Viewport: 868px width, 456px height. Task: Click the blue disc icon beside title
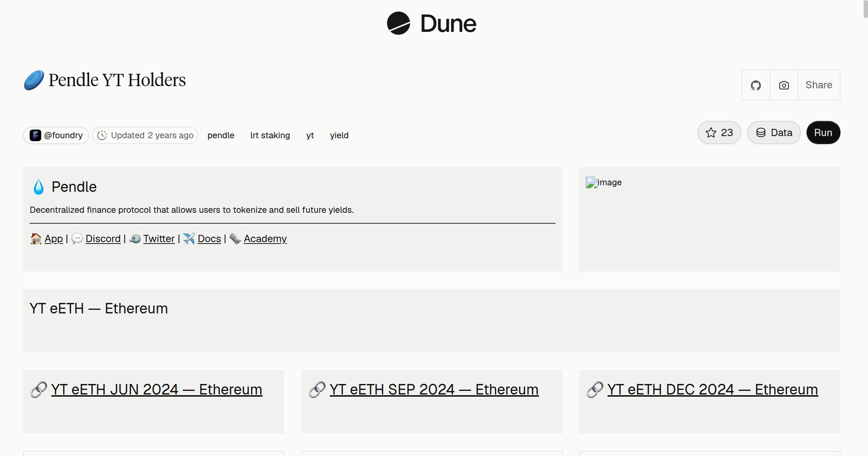[34, 80]
